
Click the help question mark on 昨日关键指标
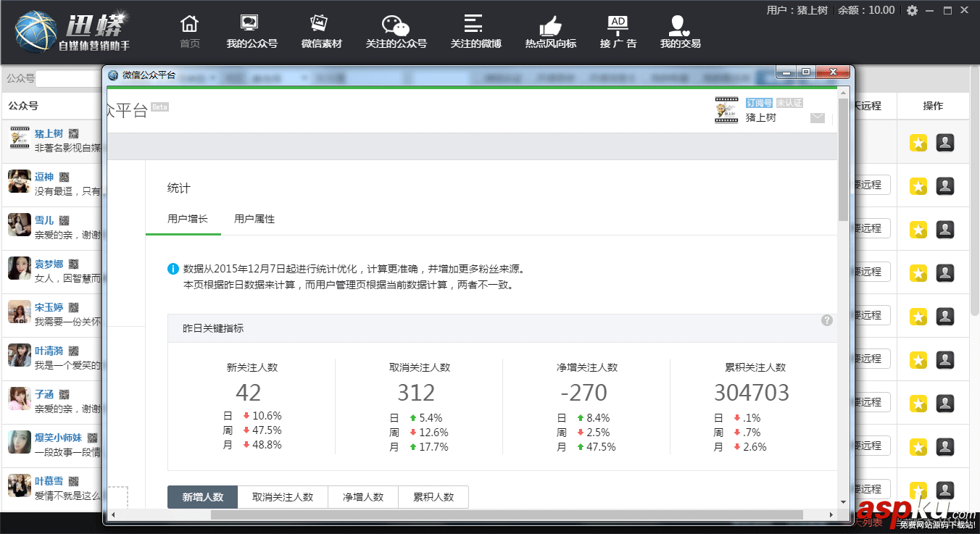827,320
